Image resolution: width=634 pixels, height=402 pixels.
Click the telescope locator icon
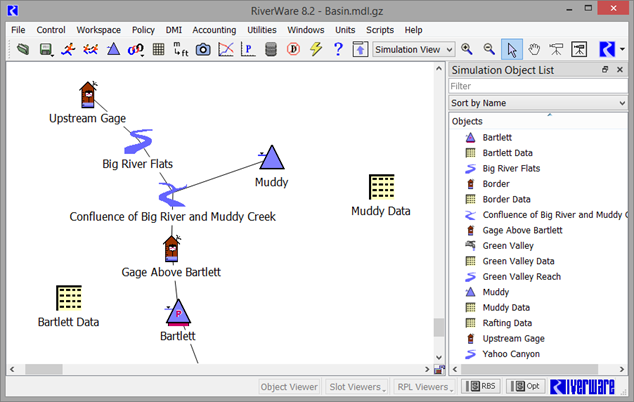point(556,49)
